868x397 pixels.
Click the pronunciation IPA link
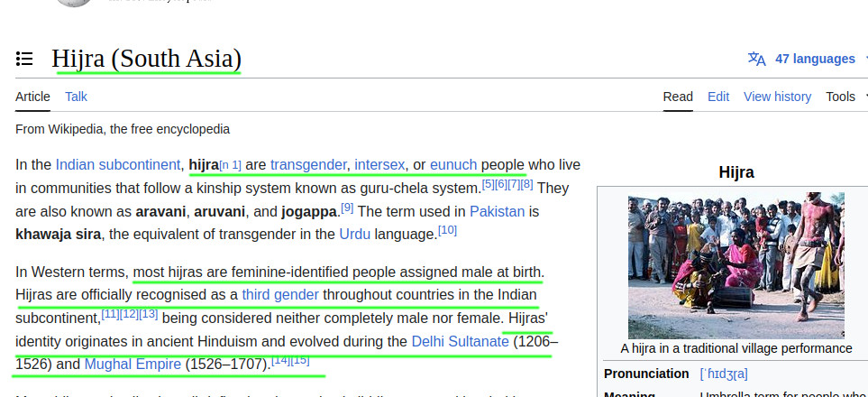[x=724, y=374]
